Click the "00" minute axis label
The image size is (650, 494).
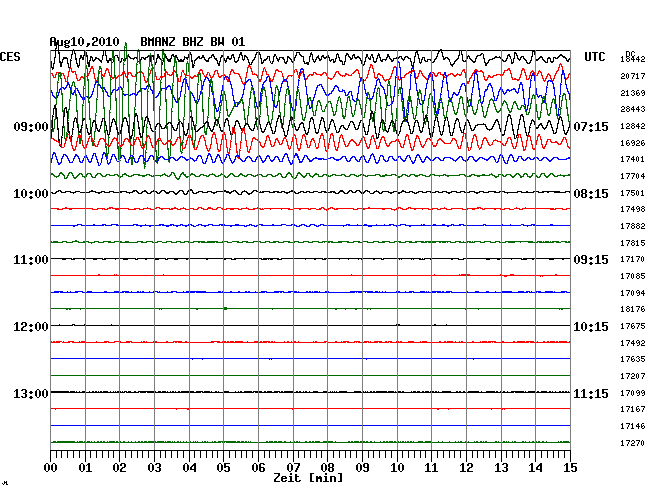51,468
